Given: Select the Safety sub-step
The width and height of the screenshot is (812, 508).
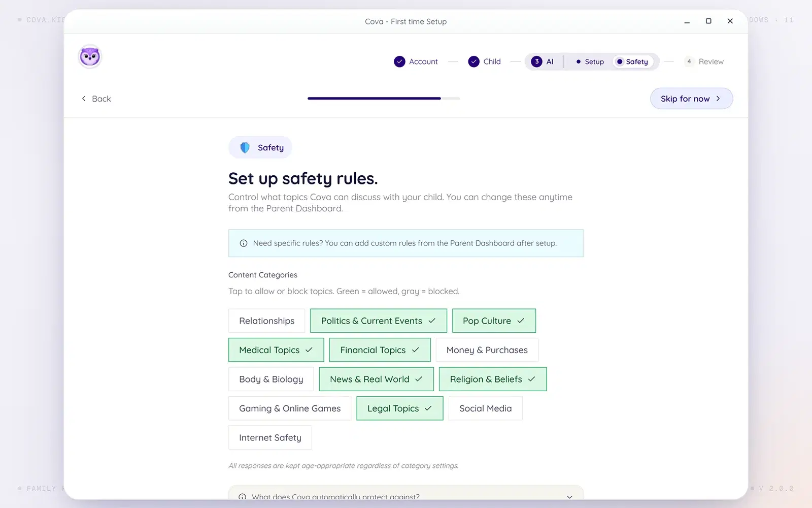Looking at the screenshot, I should pyautogui.click(x=632, y=61).
